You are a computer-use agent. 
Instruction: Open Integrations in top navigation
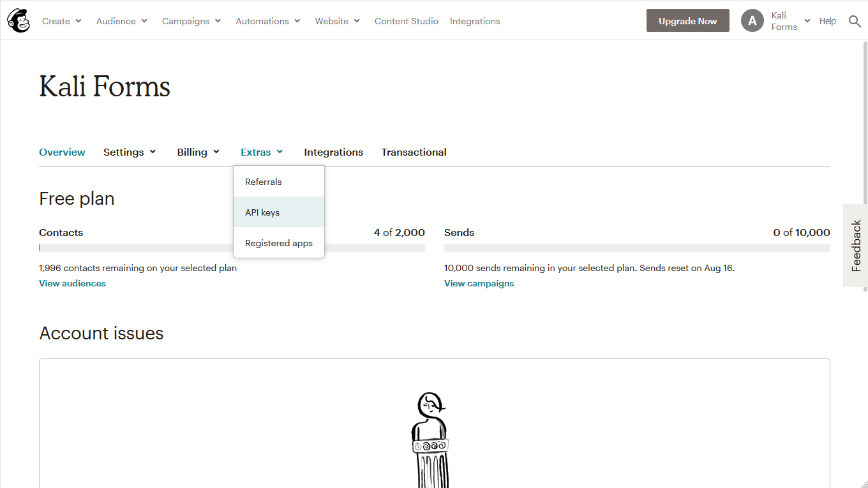pyautogui.click(x=475, y=21)
